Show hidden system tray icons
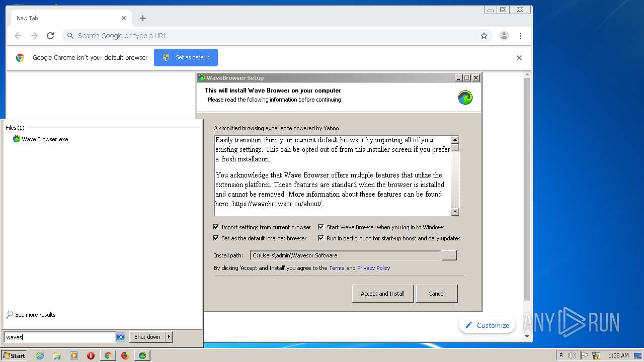This screenshot has height=362, width=644. 561,355
